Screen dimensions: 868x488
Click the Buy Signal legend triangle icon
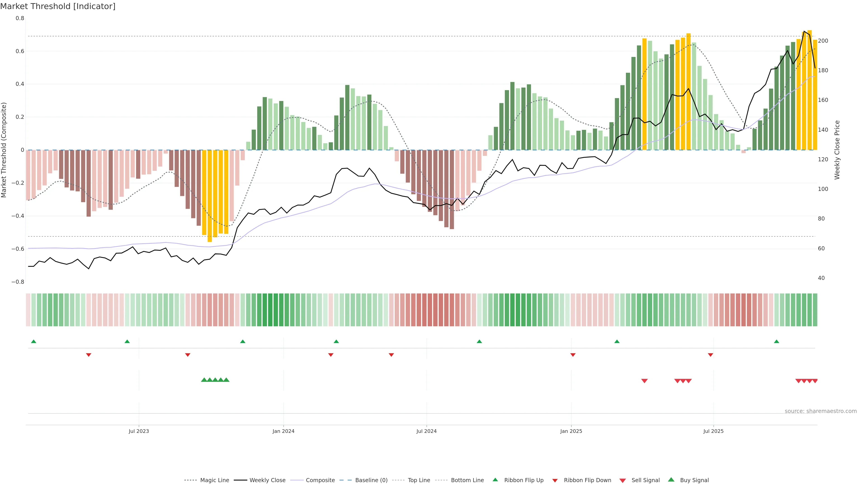click(x=671, y=480)
